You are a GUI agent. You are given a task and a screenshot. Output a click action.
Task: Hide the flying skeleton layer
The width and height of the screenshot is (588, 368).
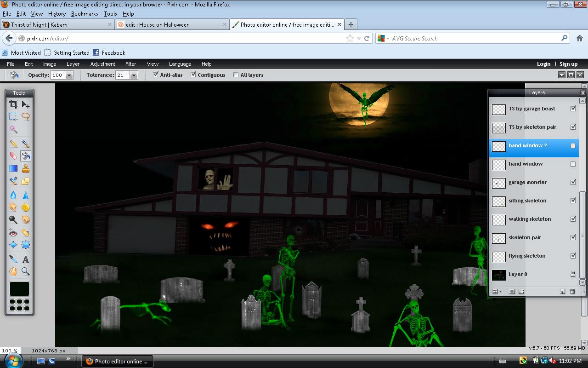point(573,256)
